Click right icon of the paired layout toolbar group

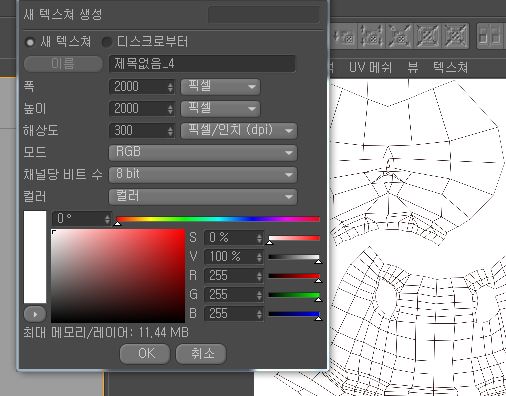497,36
